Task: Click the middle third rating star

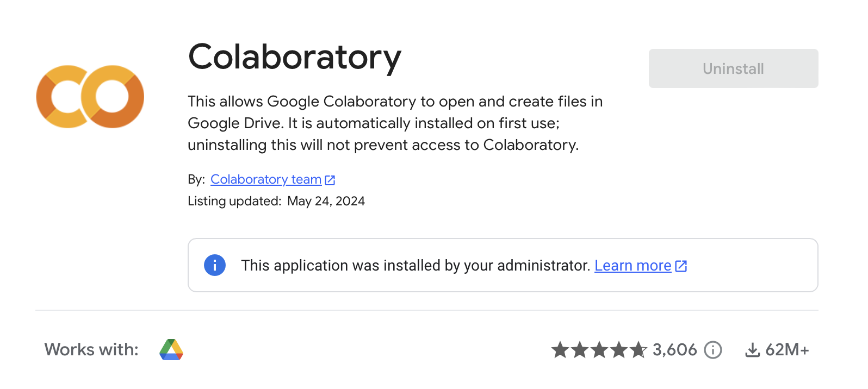Action: point(599,350)
